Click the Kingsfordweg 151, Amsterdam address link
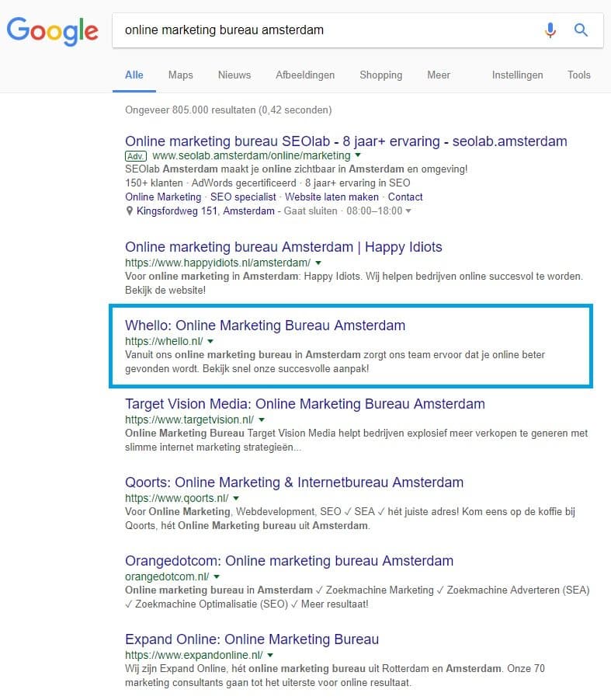This screenshot has height=700, width=611. tap(206, 211)
